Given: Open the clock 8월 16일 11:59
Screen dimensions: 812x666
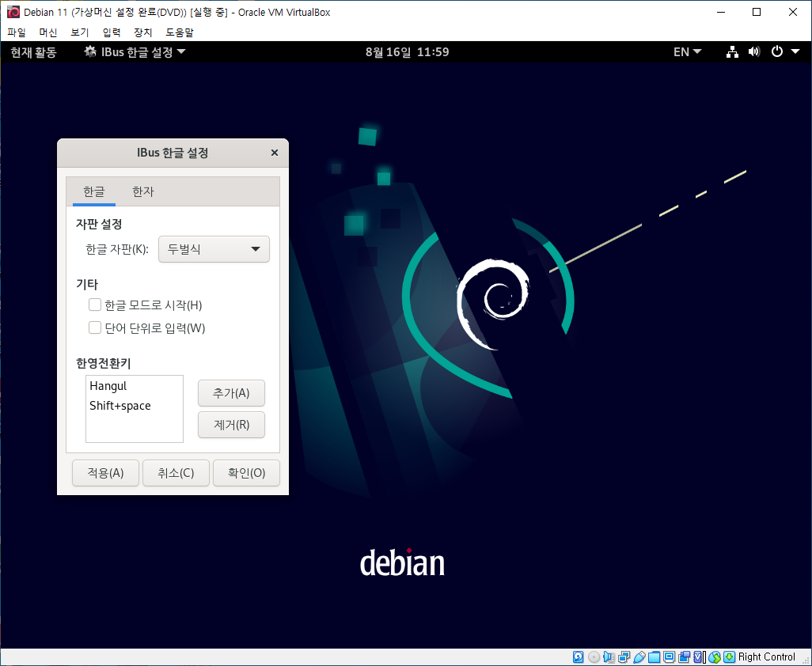Looking at the screenshot, I should [x=407, y=51].
